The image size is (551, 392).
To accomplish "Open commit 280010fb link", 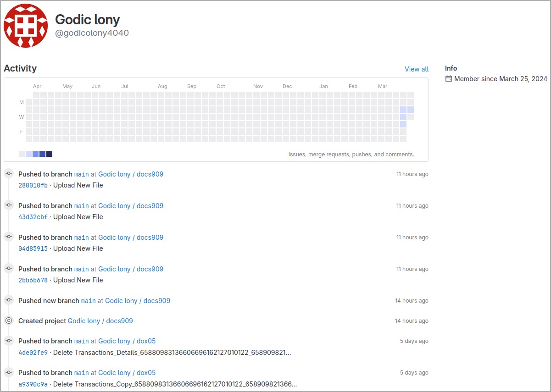I will pos(33,186).
